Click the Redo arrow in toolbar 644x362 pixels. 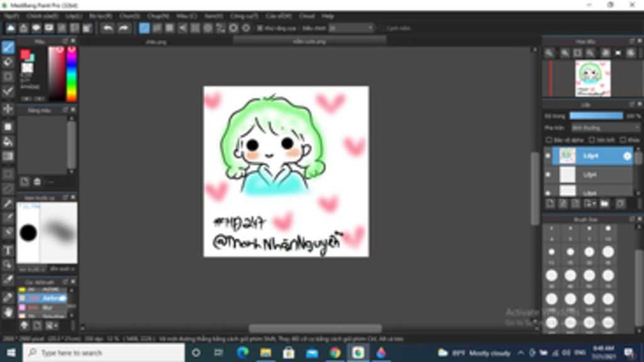(123, 28)
